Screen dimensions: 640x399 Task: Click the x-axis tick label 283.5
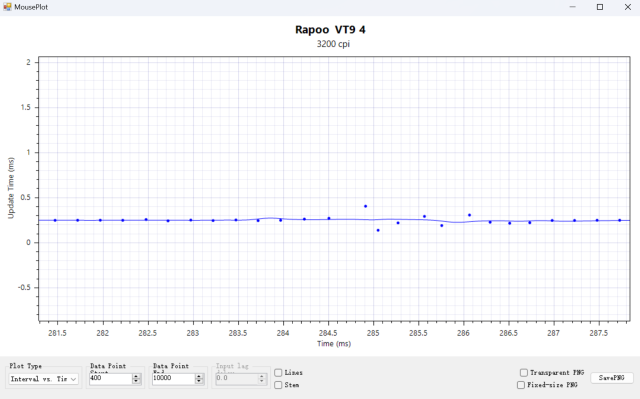coord(238,333)
